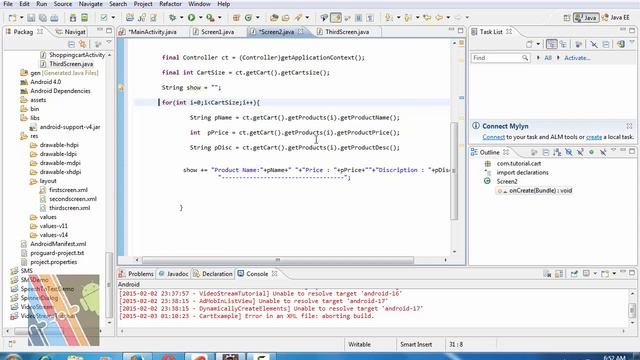Click the Activate... link in Task List
This screenshot has height=360, width=640.
577,58
